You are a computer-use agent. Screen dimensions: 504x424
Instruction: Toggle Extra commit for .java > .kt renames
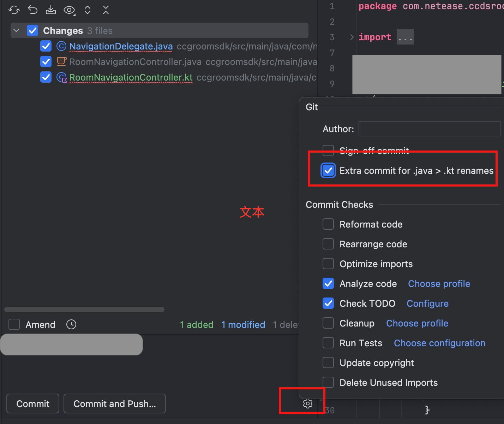pos(328,170)
